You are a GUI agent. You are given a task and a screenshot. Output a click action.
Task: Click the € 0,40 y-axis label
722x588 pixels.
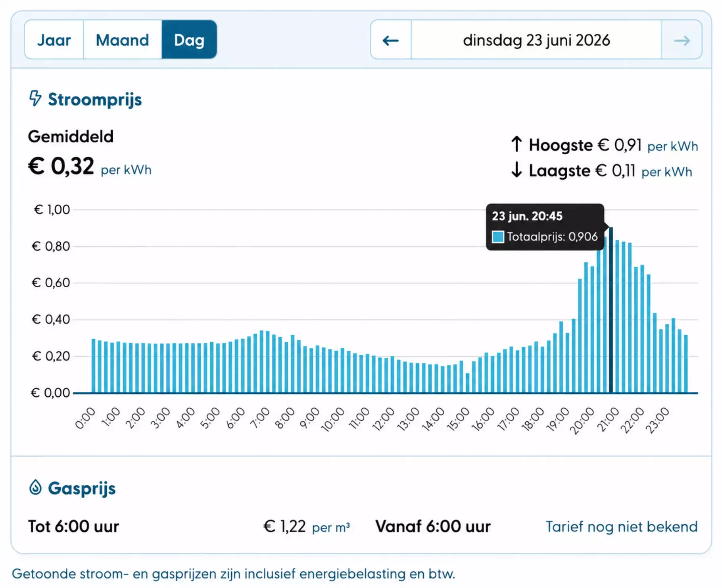pos(51,319)
